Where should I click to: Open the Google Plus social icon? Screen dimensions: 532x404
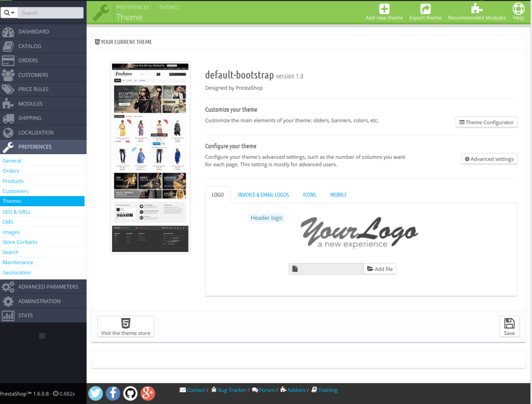(x=148, y=393)
